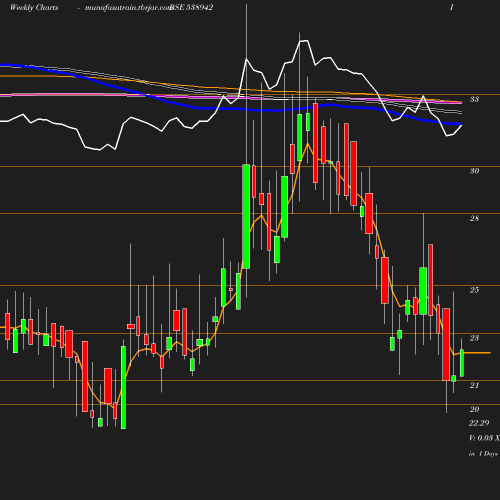
Task: Click the price axis label 33
Action: pos(474,99)
